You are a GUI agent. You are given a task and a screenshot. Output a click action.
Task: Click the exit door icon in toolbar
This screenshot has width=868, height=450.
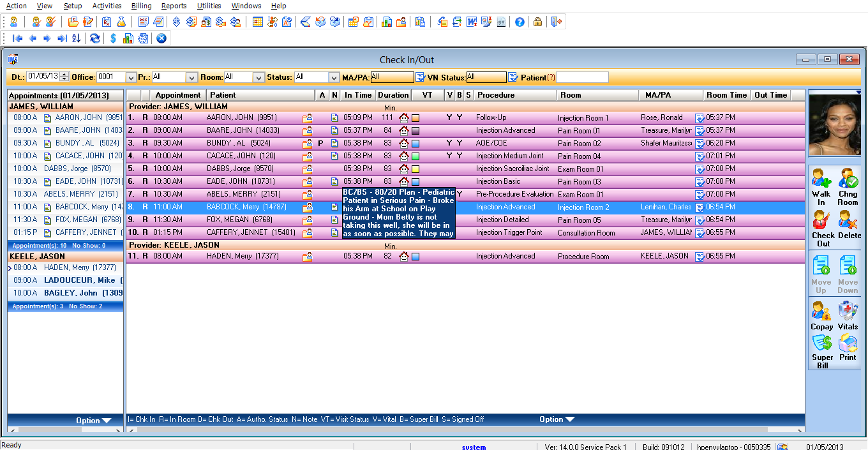tap(557, 22)
